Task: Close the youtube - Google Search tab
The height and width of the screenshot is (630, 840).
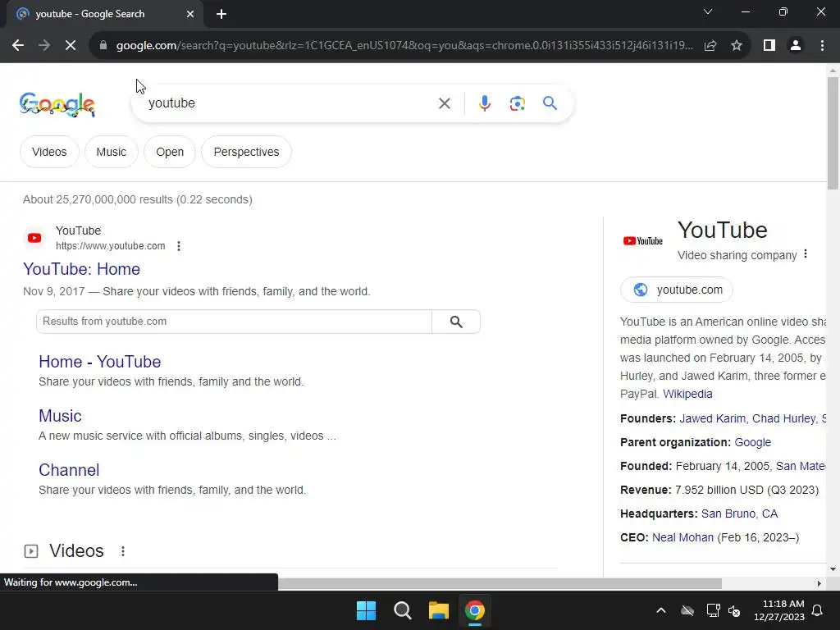Action: 190,14
